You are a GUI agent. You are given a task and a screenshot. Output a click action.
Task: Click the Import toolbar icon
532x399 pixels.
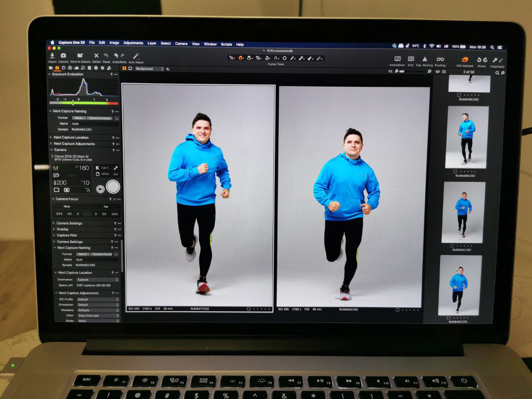tap(52, 55)
